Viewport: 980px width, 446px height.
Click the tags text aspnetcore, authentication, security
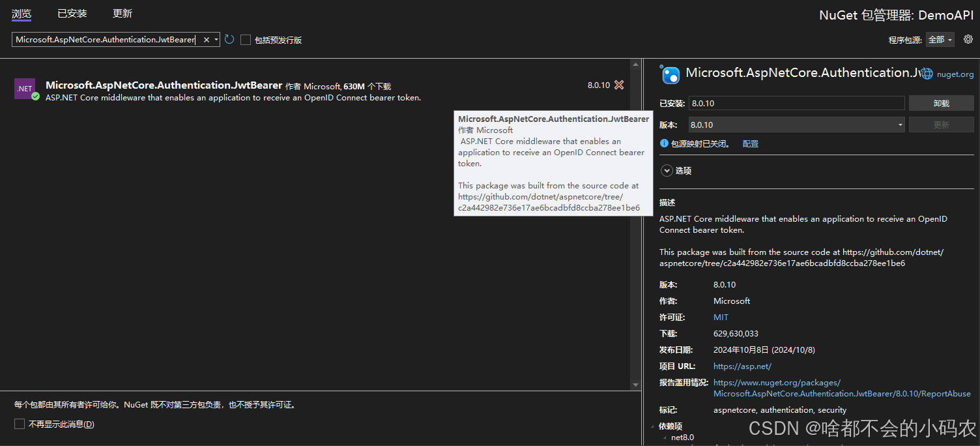click(x=780, y=410)
